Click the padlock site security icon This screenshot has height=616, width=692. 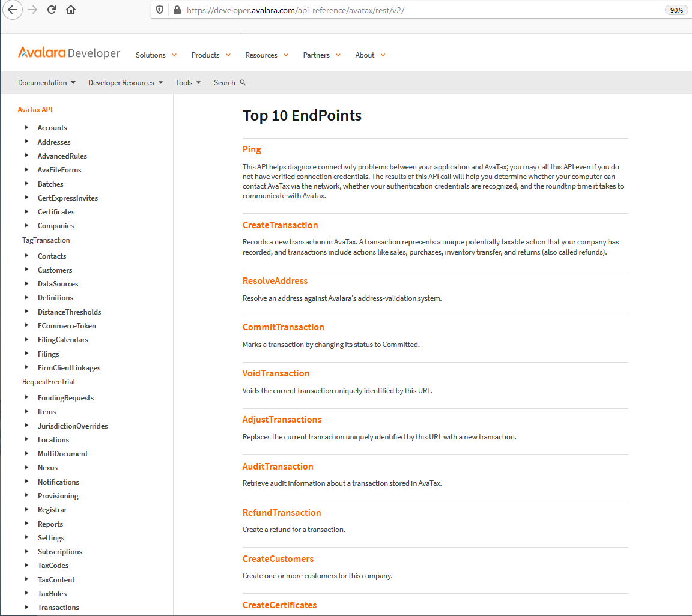tap(177, 10)
